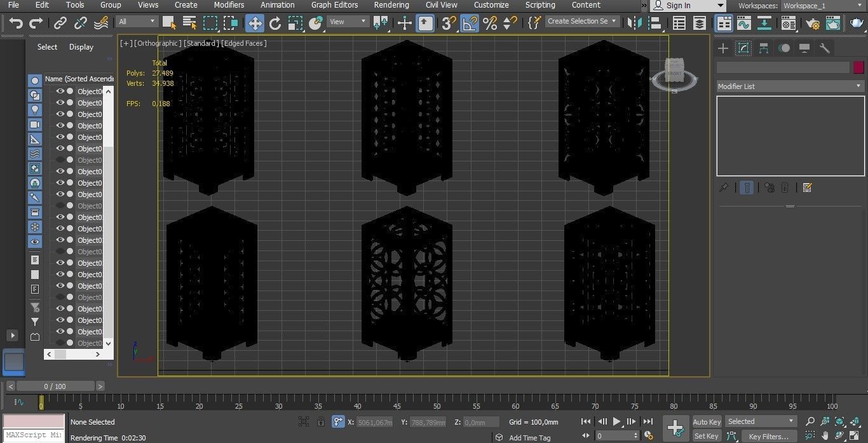Open the reference coordinate View dropdown

pyautogui.click(x=348, y=21)
